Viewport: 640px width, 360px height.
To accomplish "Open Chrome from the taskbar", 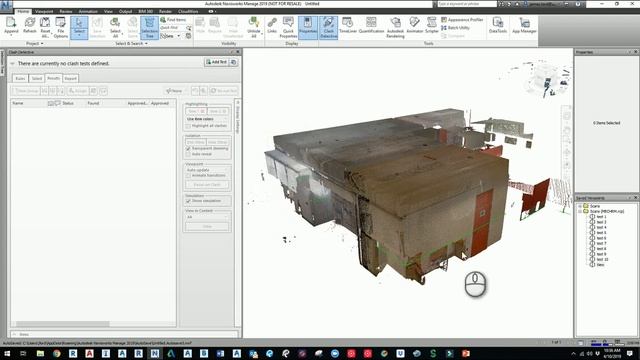I will (x=56, y=353).
